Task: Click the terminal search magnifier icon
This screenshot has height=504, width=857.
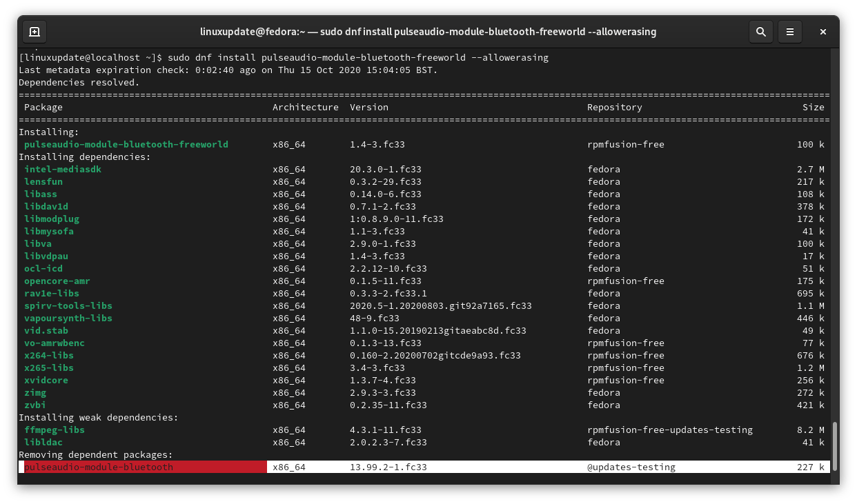Action: coord(760,32)
